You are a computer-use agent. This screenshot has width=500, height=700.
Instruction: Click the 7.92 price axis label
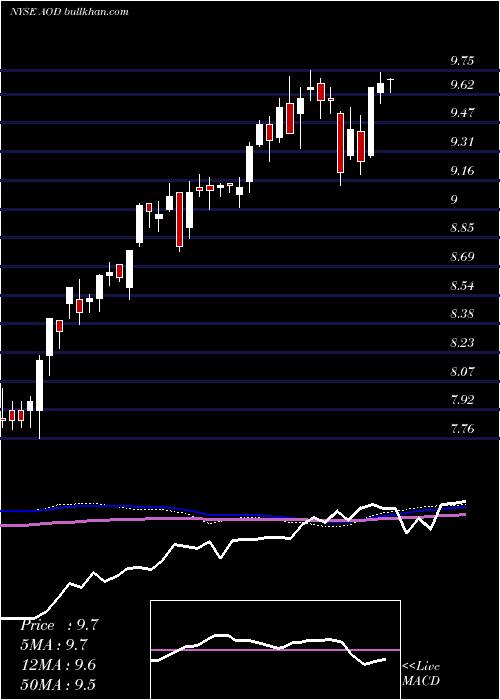[x=462, y=400]
